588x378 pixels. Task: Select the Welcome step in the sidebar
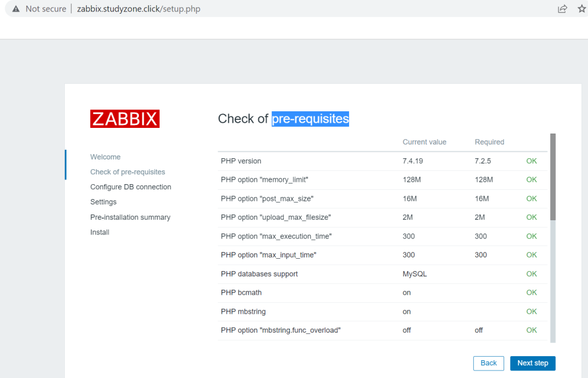(105, 157)
